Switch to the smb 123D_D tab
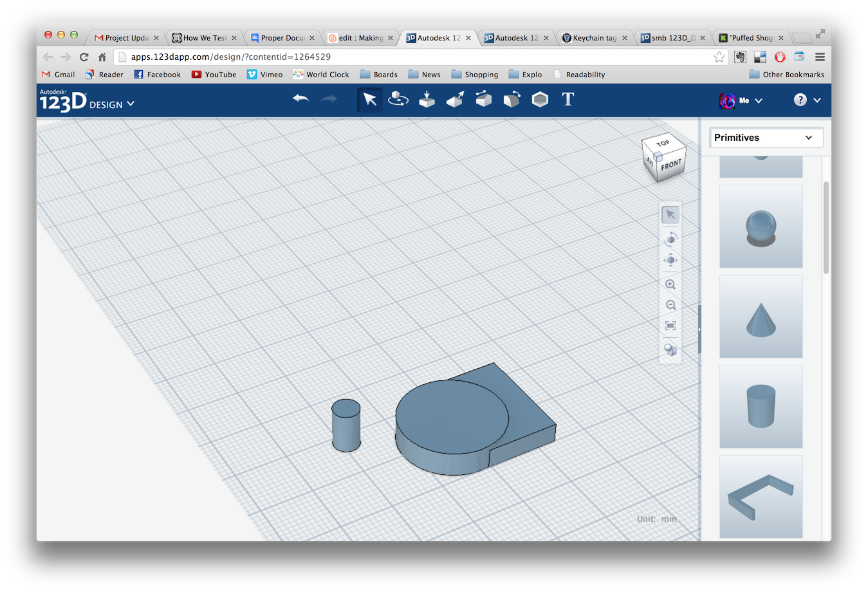Viewport: 868px width, 592px height. (x=672, y=38)
